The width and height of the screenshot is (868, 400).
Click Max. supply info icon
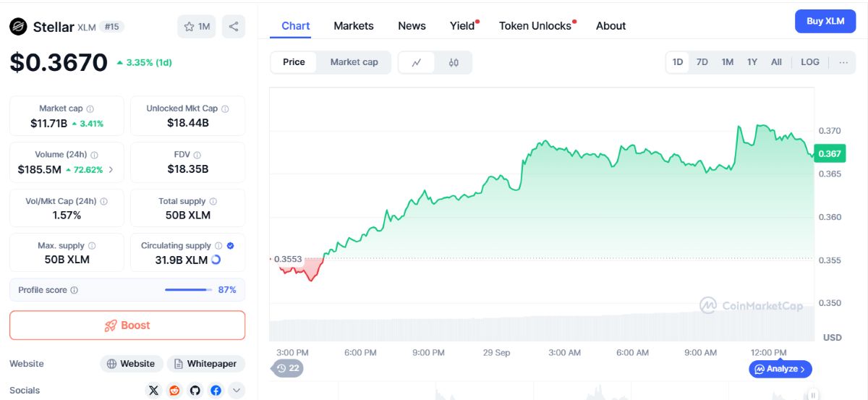click(x=92, y=246)
